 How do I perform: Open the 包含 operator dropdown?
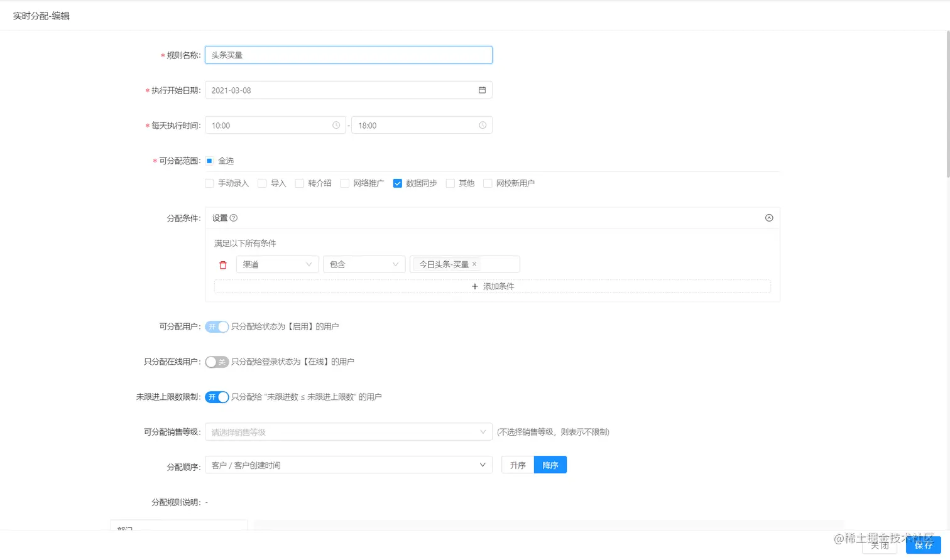point(364,264)
